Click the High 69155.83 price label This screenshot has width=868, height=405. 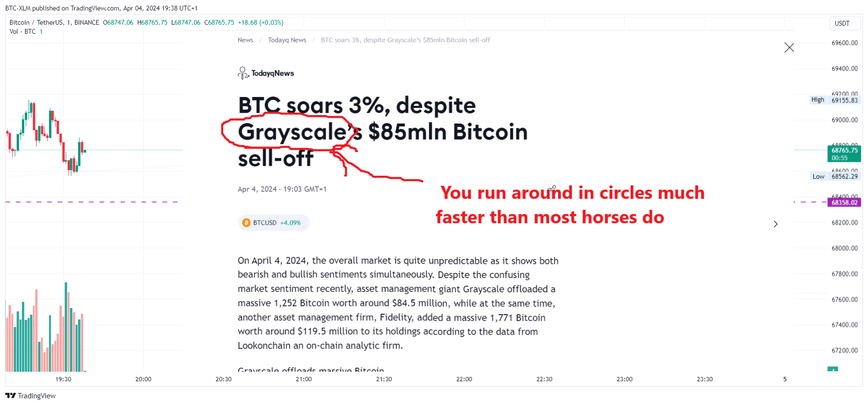pos(835,100)
